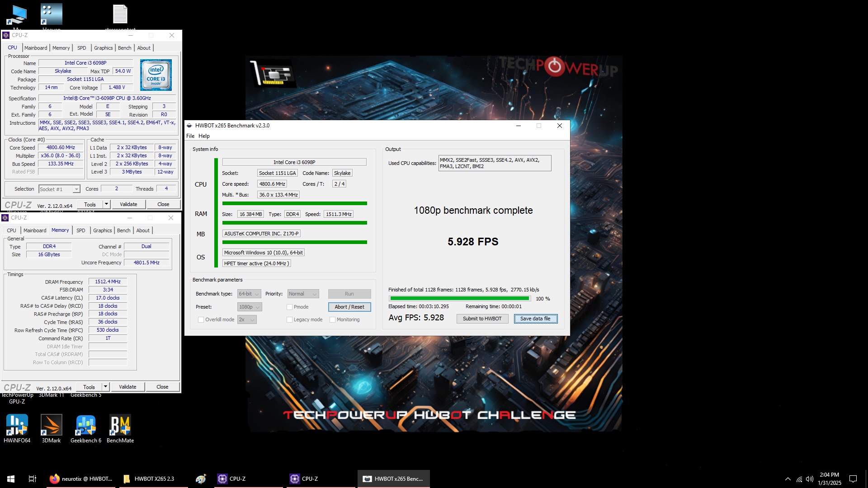868x488 pixels.
Task: Click Used CPU capabilities text box
Action: [495, 163]
